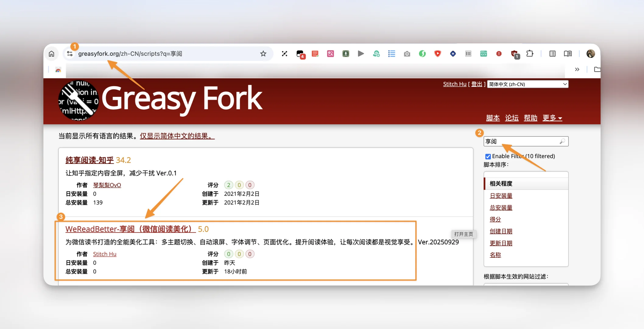Switch to the 论坛 section
This screenshot has width=644, height=329.
click(x=512, y=118)
